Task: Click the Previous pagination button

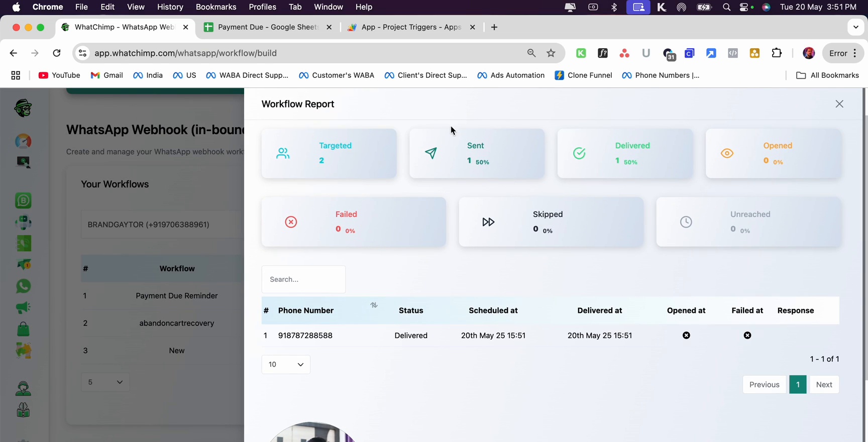Action: point(764,385)
